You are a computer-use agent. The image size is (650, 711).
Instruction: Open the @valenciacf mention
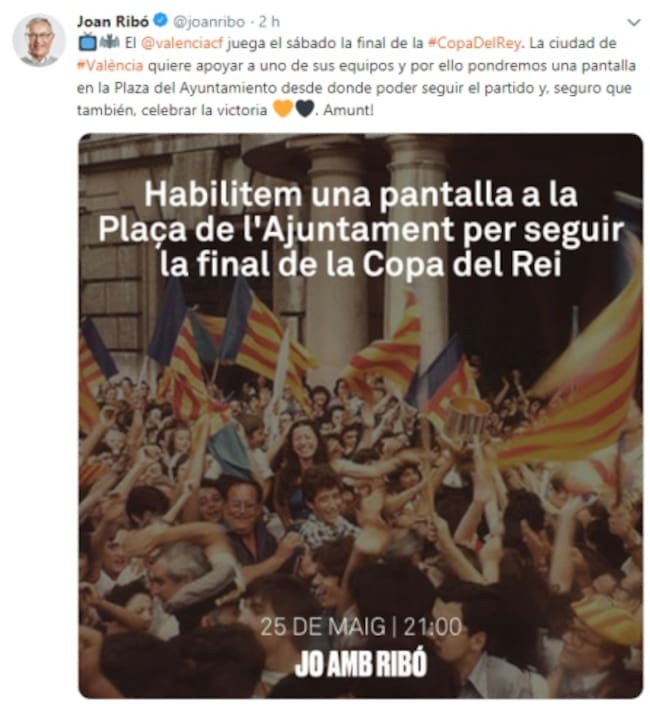point(182,43)
